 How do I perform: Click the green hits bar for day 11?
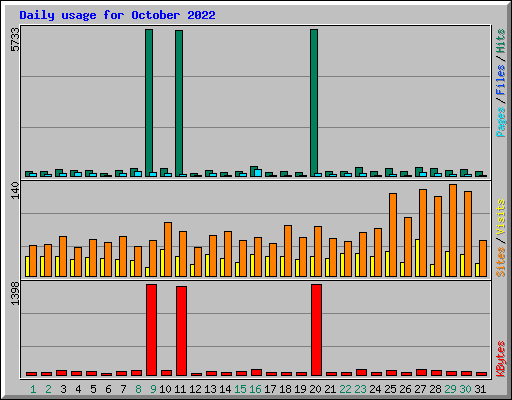179,103
